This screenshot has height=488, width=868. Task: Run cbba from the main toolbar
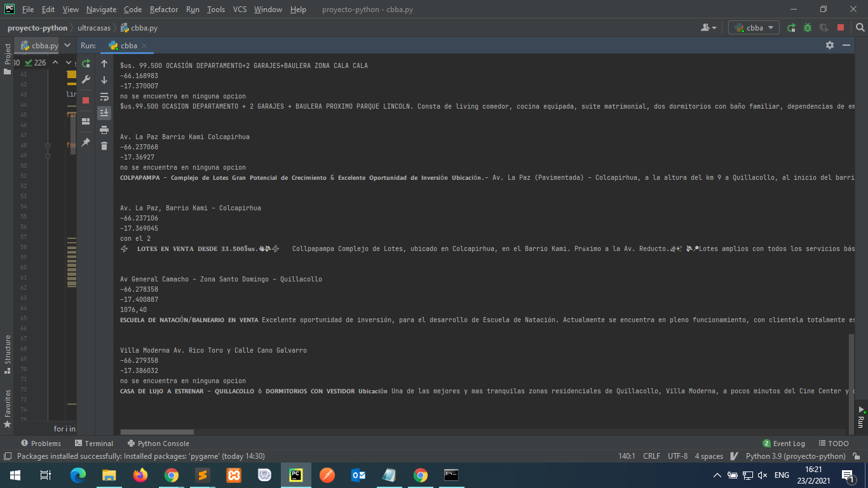pyautogui.click(x=791, y=28)
